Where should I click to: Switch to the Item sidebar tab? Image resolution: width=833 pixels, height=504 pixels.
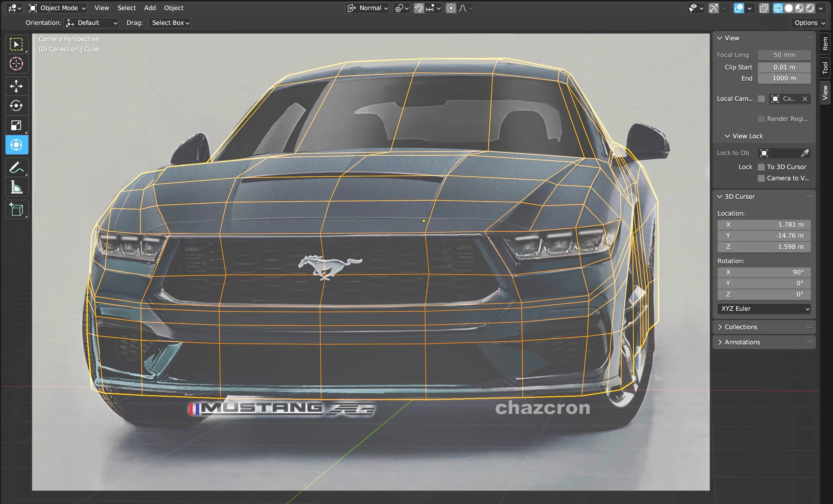825,44
